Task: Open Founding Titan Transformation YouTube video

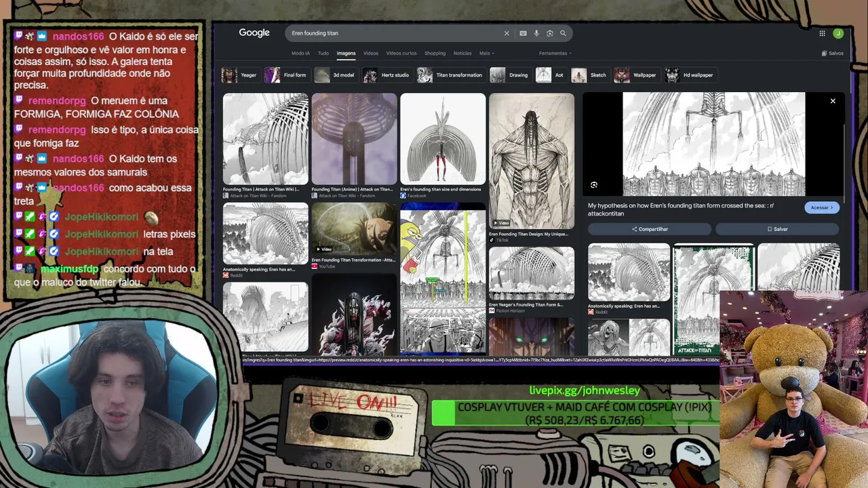Action: pyautogui.click(x=354, y=228)
